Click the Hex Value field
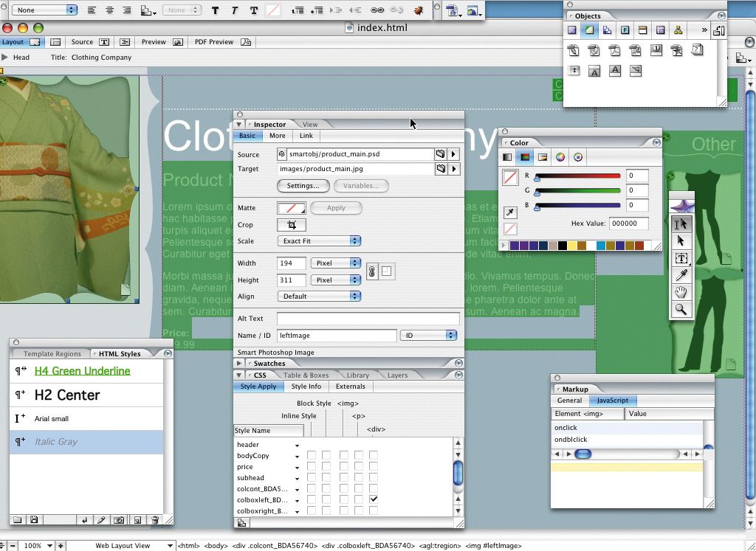This screenshot has height=551, width=756. pos(629,223)
